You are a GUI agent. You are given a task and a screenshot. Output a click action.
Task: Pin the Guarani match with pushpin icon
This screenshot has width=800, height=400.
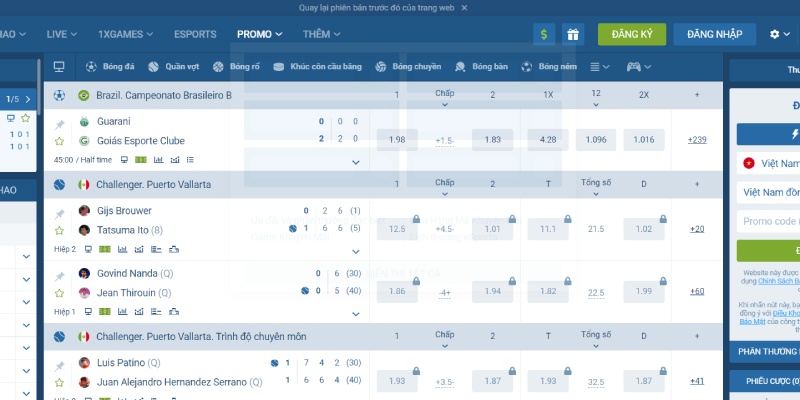tap(59, 124)
